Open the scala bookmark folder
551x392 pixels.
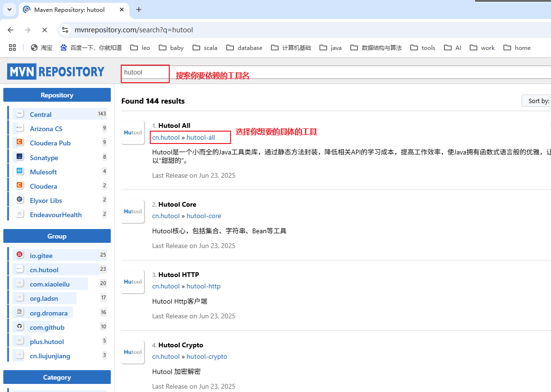(205, 48)
